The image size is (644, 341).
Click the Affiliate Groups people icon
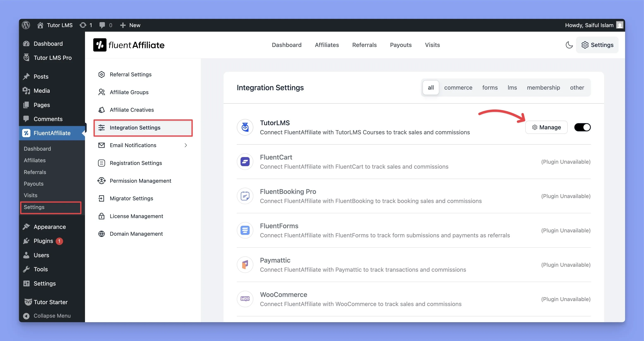102,92
